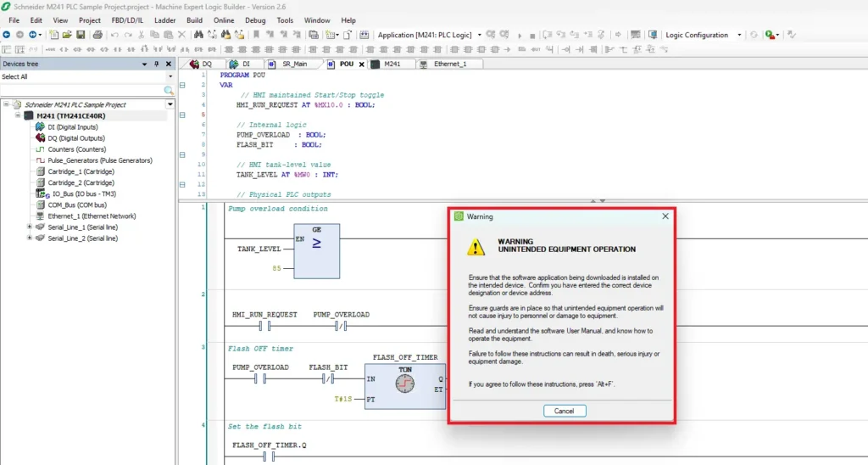Viewport: 868px width, 465px height.
Task: Click the DI (Digital Inputs) node icon
Action: pyautogui.click(x=40, y=127)
